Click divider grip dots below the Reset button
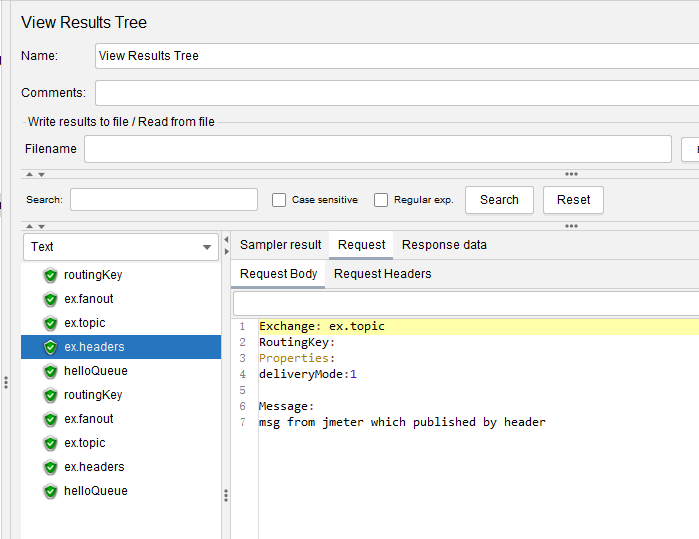 pyautogui.click(x=572, y=226)
